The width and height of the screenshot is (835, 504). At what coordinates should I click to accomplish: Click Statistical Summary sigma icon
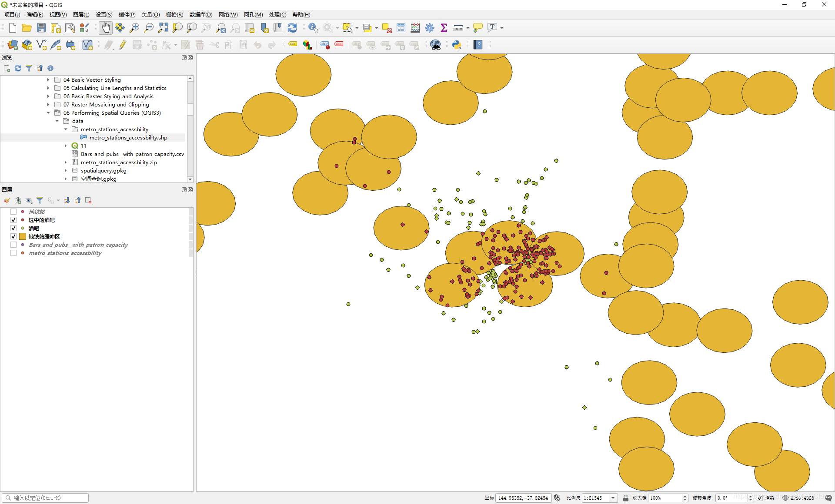(x=444, y=28)
